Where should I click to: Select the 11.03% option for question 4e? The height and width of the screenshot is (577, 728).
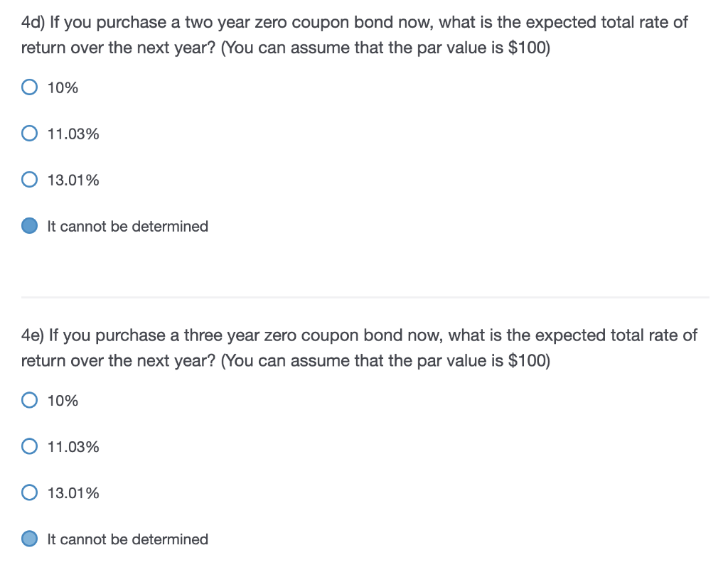29,446
